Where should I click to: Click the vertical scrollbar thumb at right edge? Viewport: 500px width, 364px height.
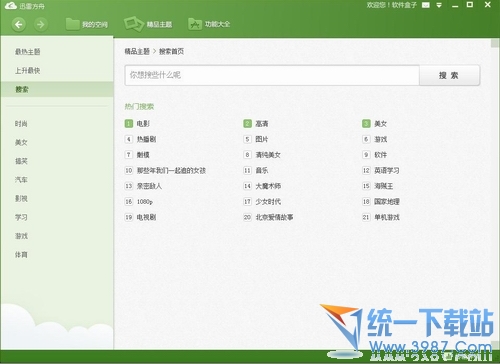[495, 43]
